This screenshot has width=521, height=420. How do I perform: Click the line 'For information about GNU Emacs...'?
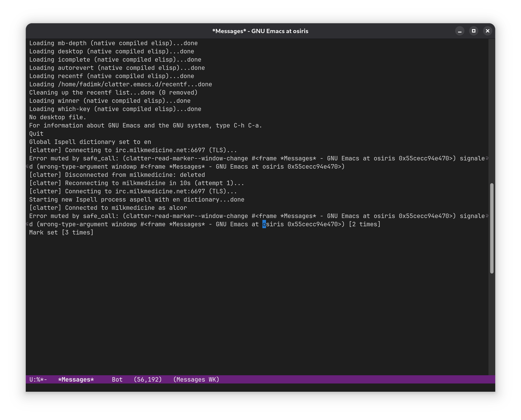[146, 125]
